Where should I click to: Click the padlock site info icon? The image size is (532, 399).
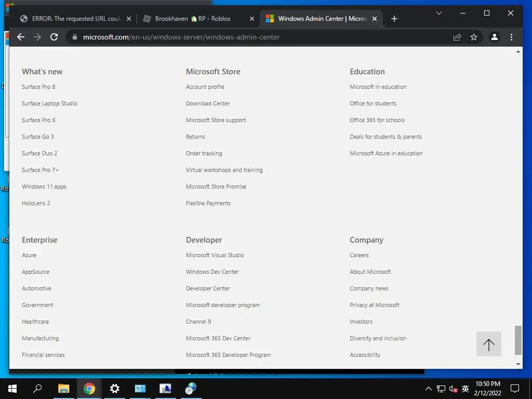(75, 37)
